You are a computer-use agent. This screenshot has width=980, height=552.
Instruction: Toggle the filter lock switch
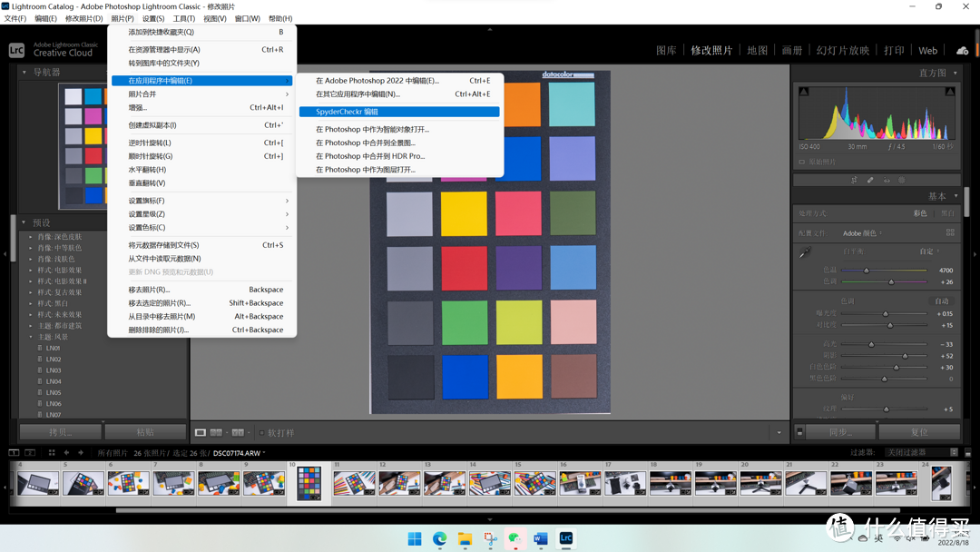(967, 453)
